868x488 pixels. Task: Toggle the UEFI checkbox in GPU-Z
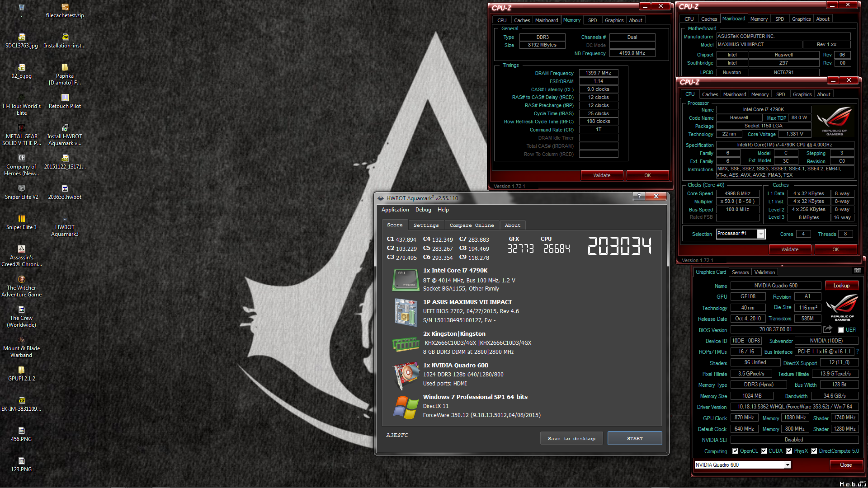[x=840, y=330]
